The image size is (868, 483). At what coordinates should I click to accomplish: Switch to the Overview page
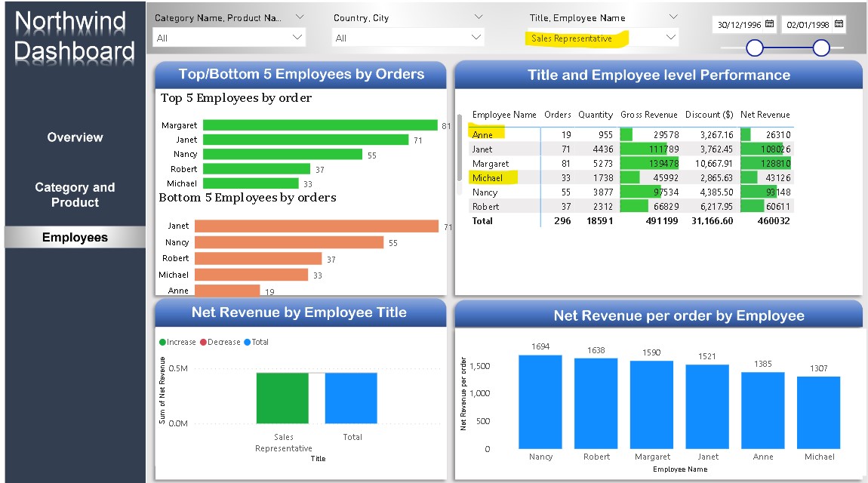(x=75, y=137)
